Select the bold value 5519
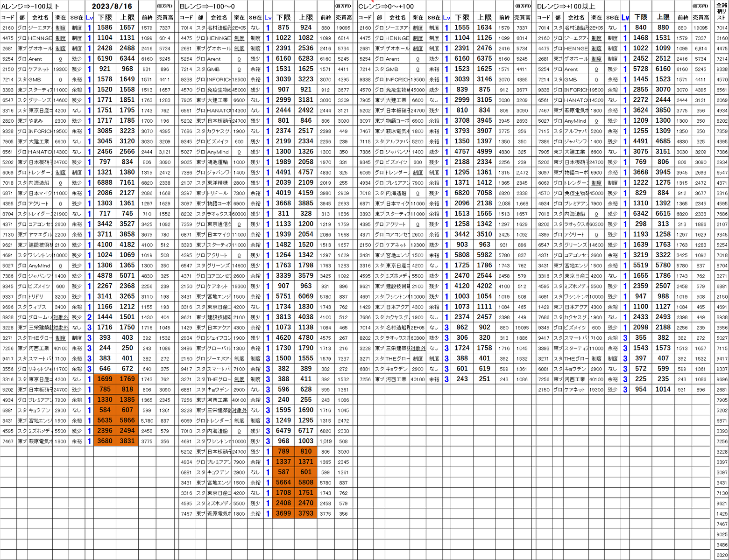Screen dimensions: 729x560 (x=641, y=266)
